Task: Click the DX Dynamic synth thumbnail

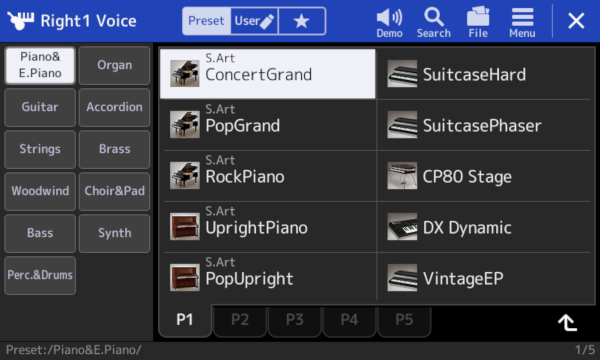Action: 402,226
